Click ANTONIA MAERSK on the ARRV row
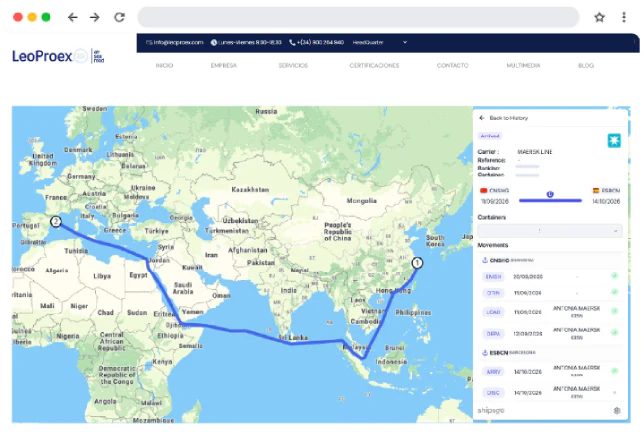Screen dimensions: 644x443 click(x=577, y=368)
